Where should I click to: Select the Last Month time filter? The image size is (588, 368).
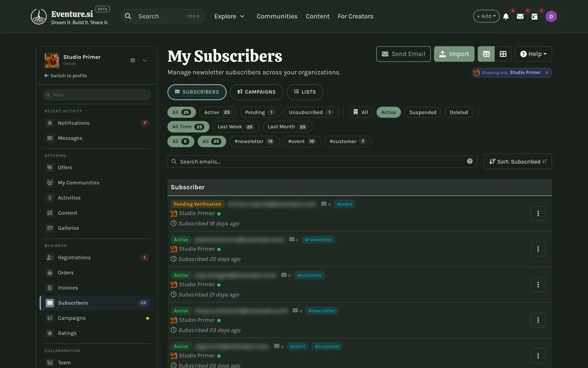pyautogui.click(x=287, y=127)
